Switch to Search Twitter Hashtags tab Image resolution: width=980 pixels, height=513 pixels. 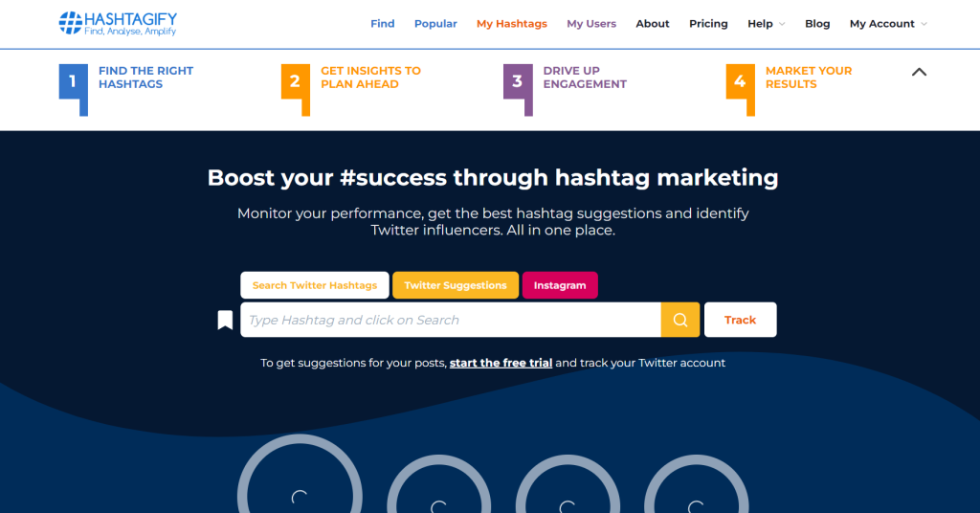314,285
